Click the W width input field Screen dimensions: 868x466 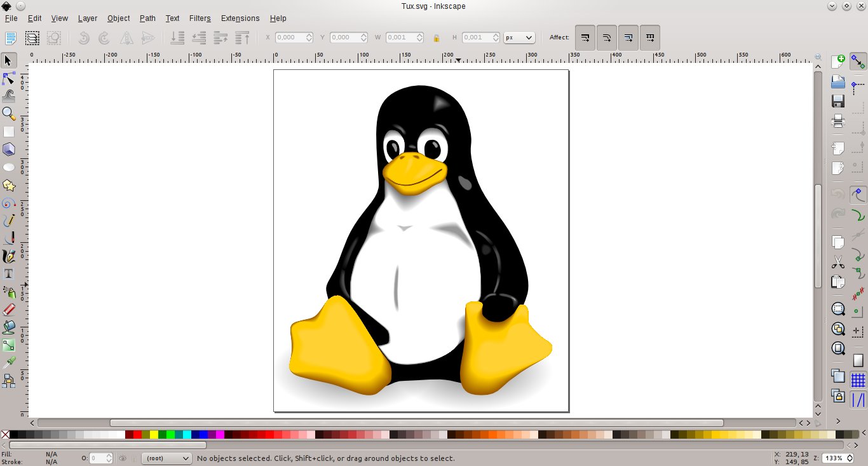coord(404,38)
